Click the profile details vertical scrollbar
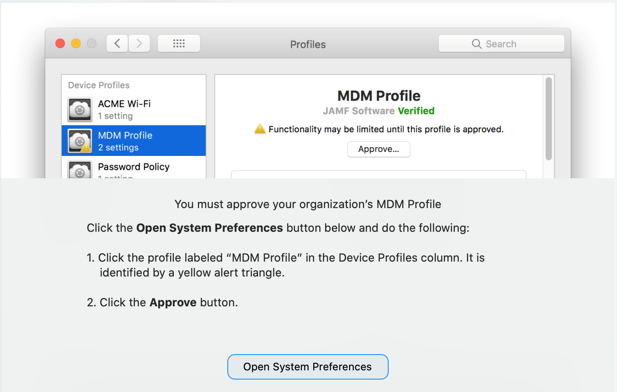The width and height of the screenshot is (617, 392). coord(549,118)
